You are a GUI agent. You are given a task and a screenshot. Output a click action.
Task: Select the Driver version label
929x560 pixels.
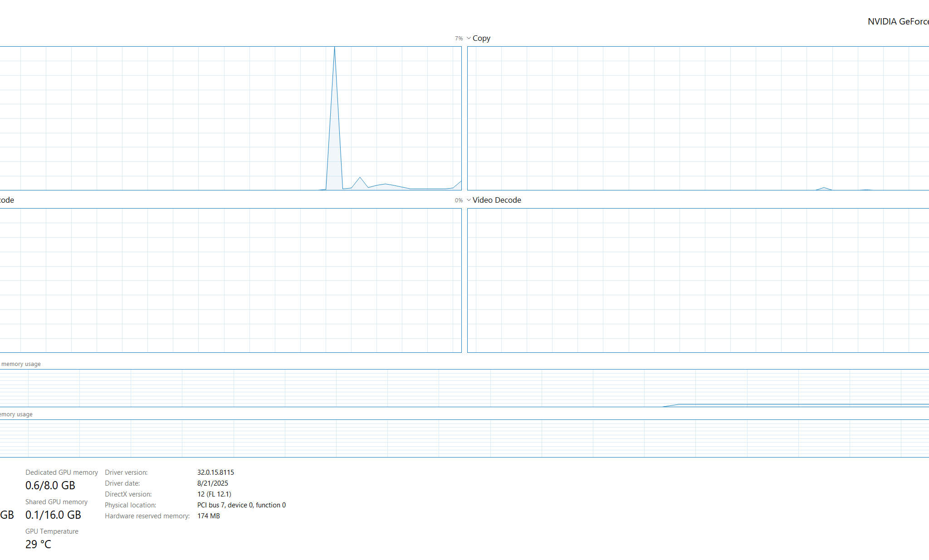[x=126, y=472]
